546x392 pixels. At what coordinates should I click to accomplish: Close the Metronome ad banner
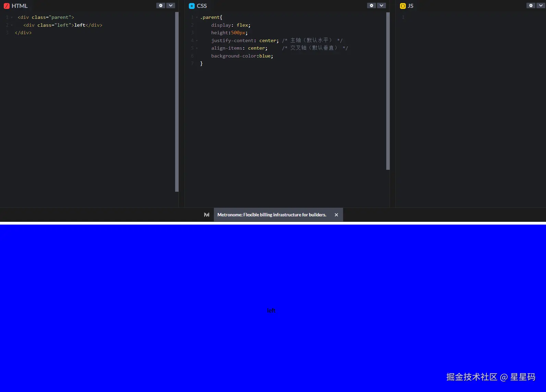click(336, 215)
